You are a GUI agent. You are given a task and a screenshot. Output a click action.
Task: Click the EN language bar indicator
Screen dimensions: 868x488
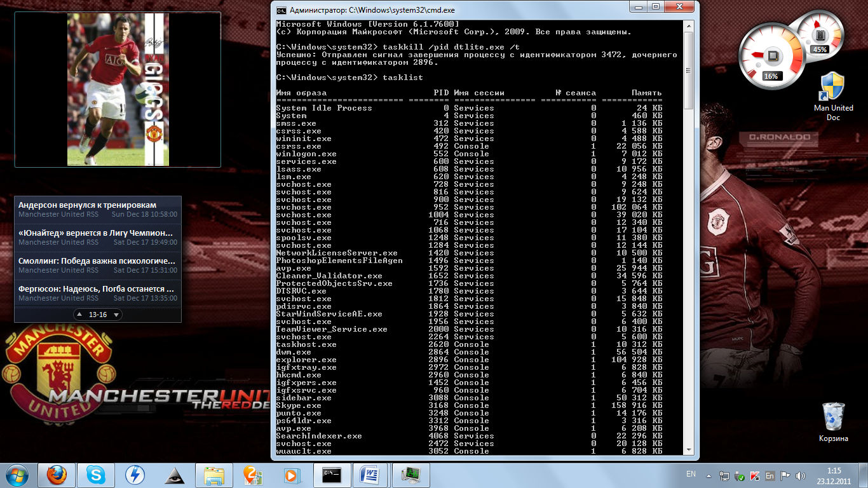691,474
